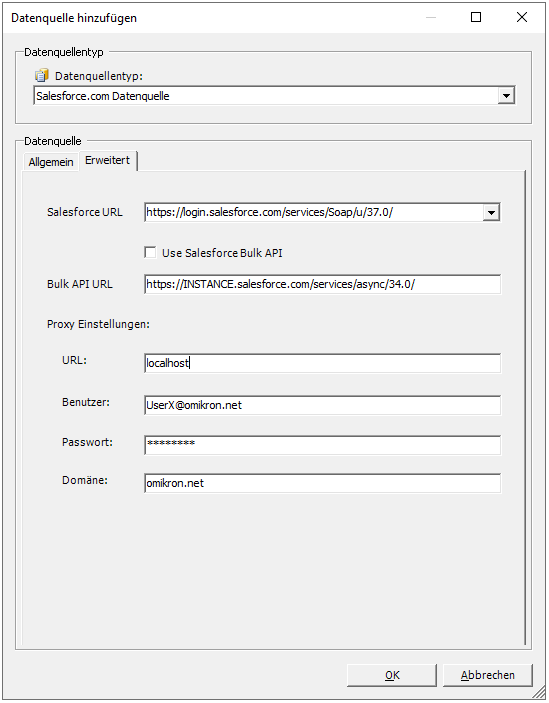Screen dimensions: 549x703
Task: Click the Bulk API URL label
Action: [x=80, y=284]
